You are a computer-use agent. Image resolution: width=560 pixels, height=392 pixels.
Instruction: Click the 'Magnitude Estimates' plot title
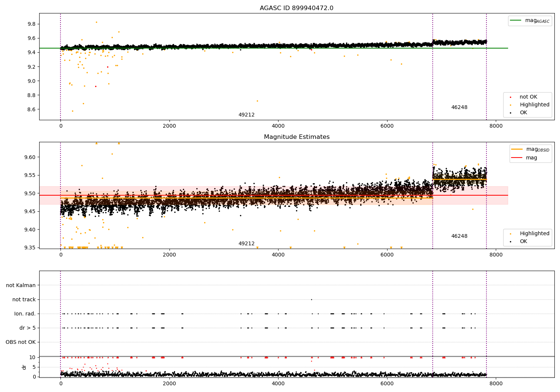pos(296,137)
